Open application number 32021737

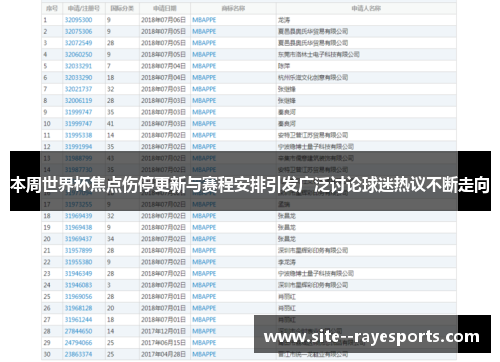tap(78, 89)
